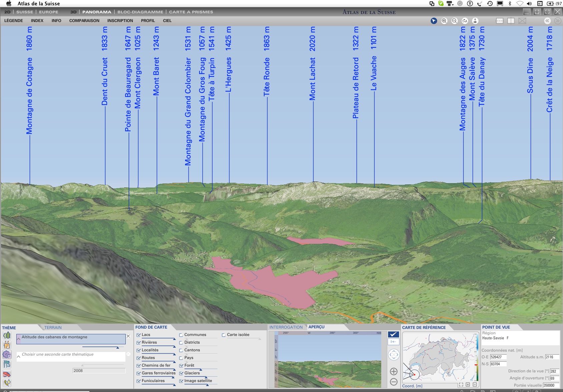This screenshot has height=392, width=563.
Task: Click the preview navigation pad icon
Action: pos(394,354)
